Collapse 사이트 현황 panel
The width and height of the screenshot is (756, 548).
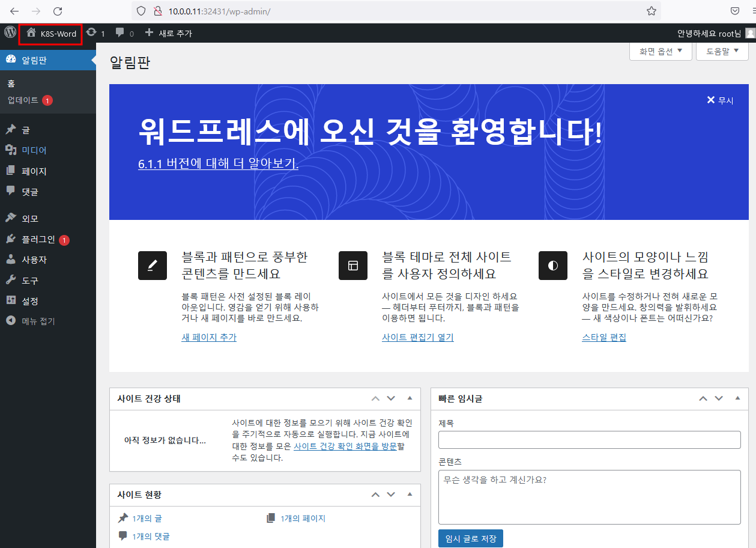point(410,495)
